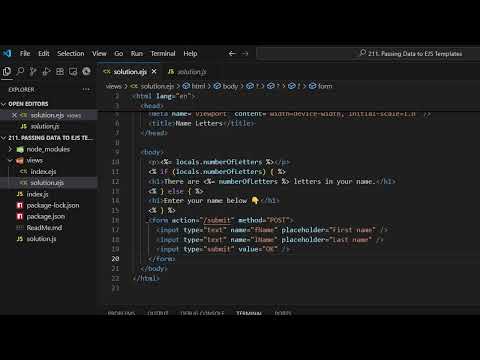The image size is (480, 360).
Task: Expand the node_modules folder
Action: [x=48, y=149]
